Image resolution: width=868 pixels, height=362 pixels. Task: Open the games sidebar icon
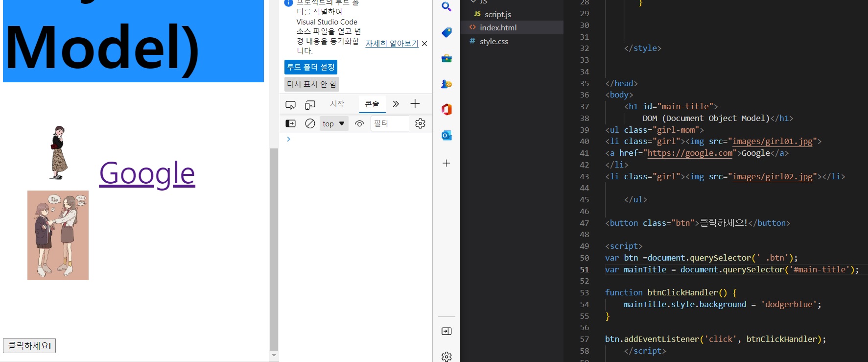(x=446, y=84)
